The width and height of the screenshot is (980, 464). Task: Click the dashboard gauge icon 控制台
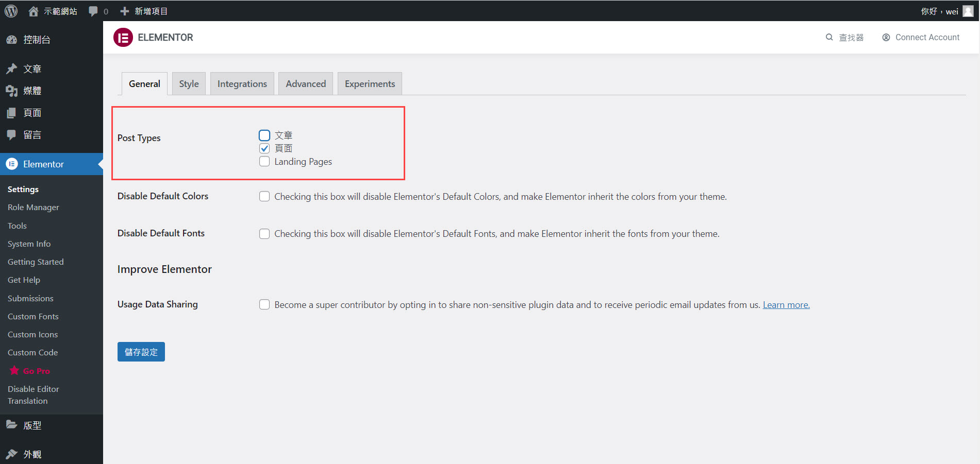coord(11,40)
